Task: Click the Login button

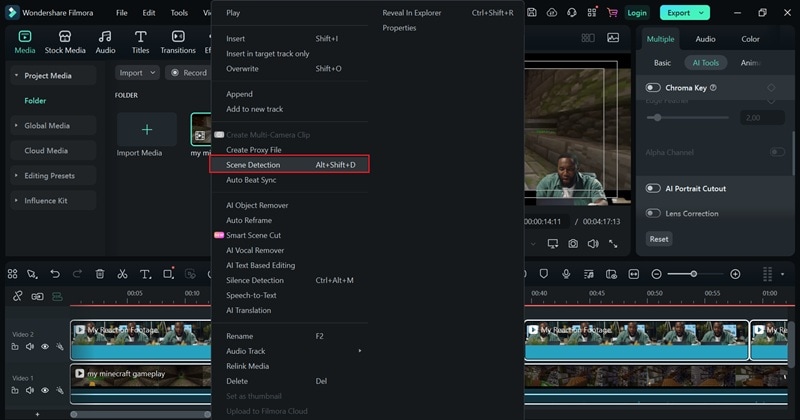Action: [x=637, y=13]
